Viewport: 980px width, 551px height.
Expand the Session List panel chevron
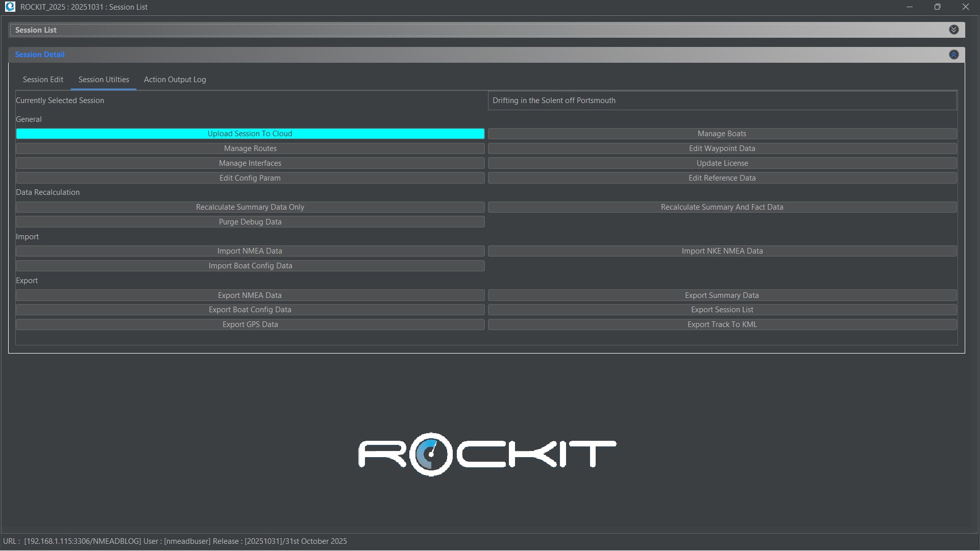[x=953, y=30]
